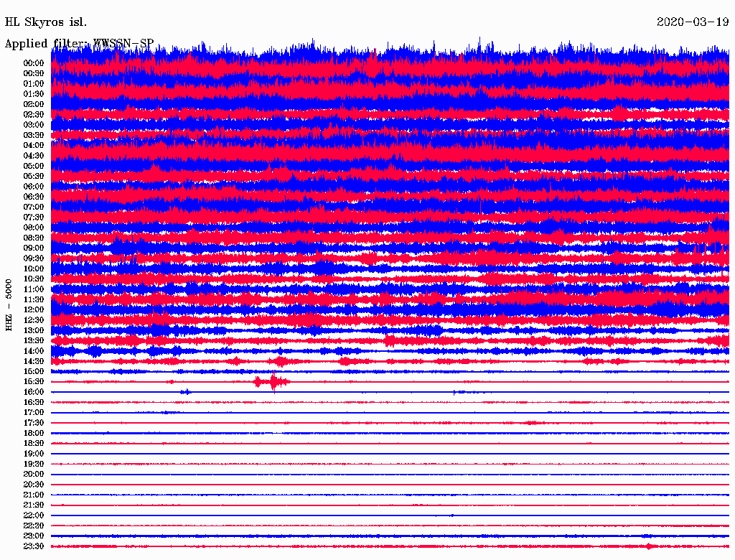735x560 pixels.
Task: Select the 14:30 time label
Action: coord(34,361)
